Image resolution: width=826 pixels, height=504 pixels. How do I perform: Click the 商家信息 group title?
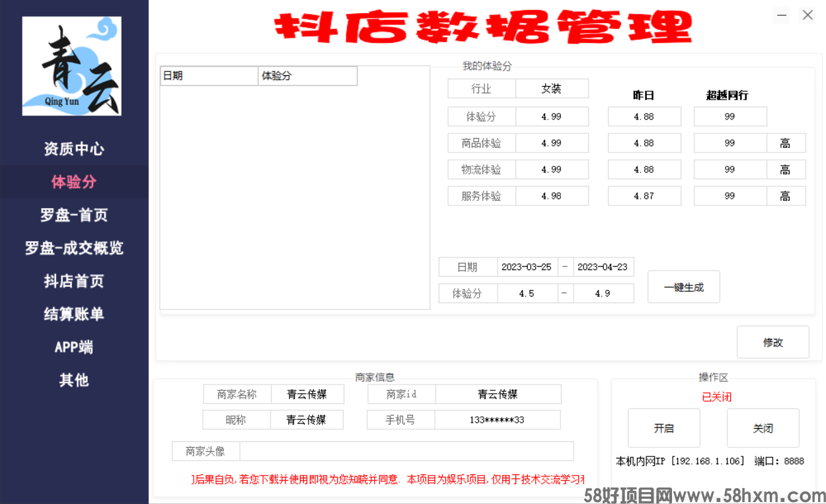(x=375, y=377)
